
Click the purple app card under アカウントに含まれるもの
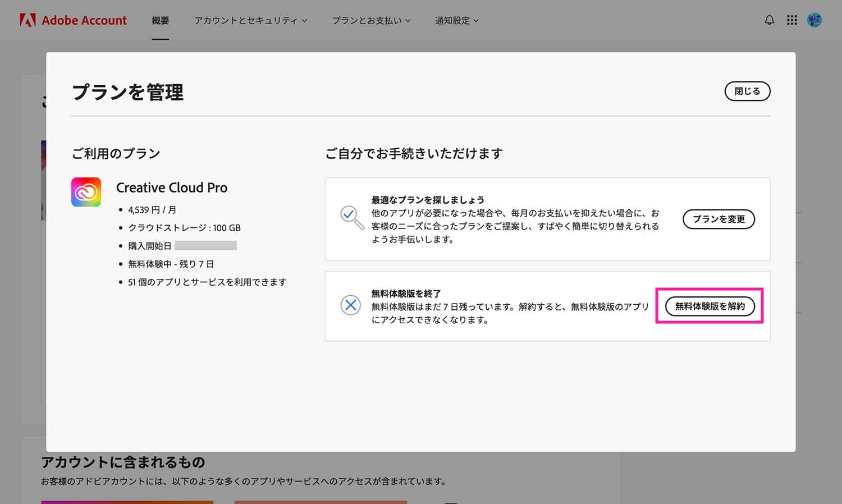(x=127, y=502)
